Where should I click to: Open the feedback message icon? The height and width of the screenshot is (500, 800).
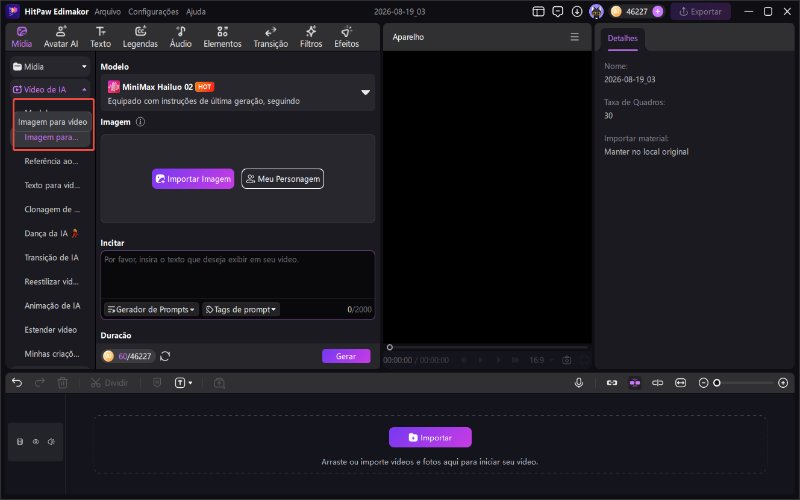[x=558, y=11]
